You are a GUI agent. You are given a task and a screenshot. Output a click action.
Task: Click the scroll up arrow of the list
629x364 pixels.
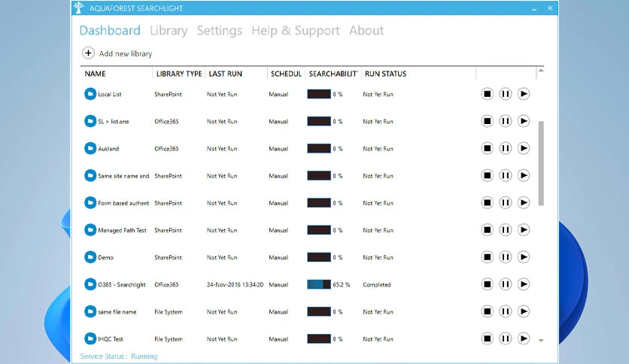coord(541,71)
